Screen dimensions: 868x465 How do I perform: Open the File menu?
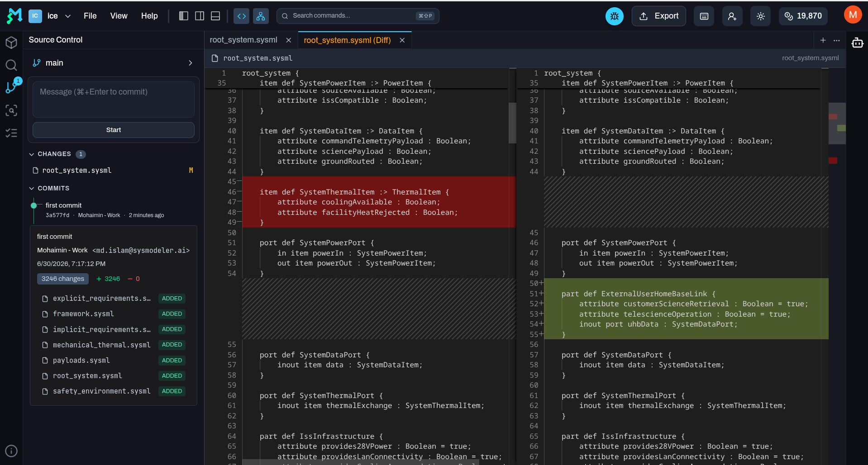tap(90, 16)
